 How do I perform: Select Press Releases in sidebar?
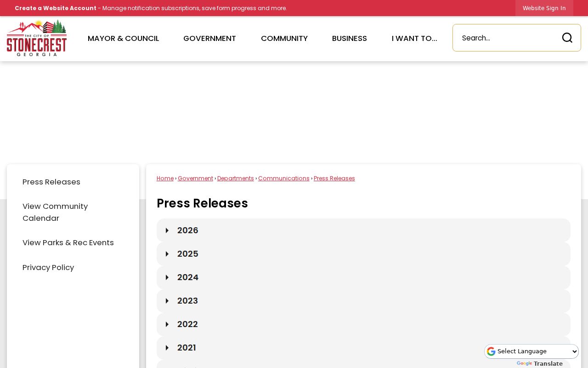[x=51, y=182]
